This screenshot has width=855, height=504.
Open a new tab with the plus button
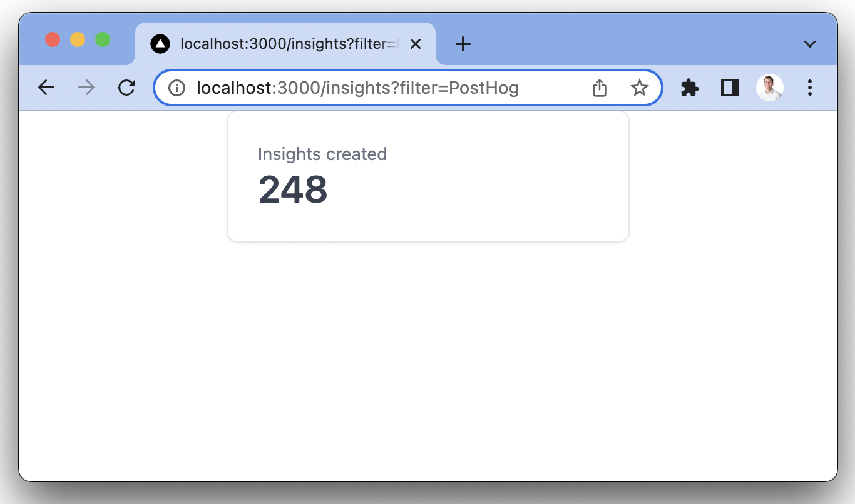463,44
